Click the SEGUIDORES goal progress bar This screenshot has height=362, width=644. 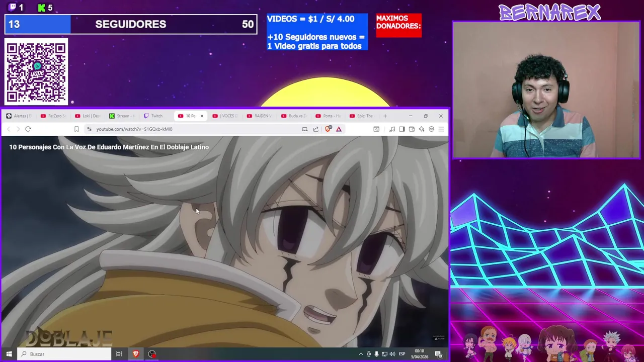131,24
